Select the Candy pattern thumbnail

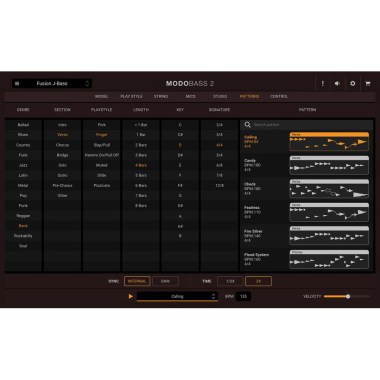point(329,165)
